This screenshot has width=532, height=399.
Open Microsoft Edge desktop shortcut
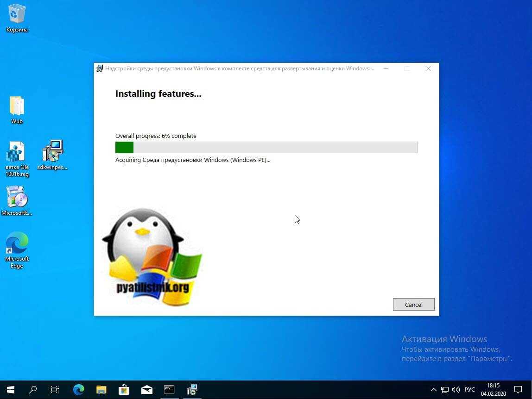(x=17, y=243)
